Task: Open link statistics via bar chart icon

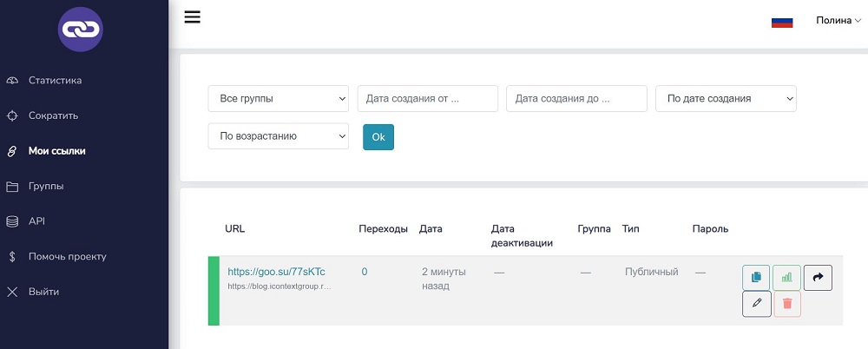Action: pyautogui.click(x=786, y=278)
